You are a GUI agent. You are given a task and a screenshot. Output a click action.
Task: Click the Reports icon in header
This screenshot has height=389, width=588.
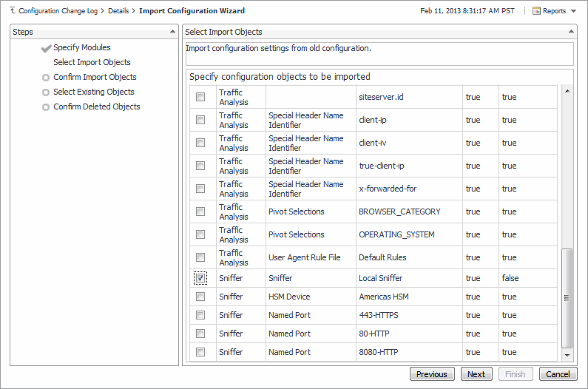pos(536,11)
